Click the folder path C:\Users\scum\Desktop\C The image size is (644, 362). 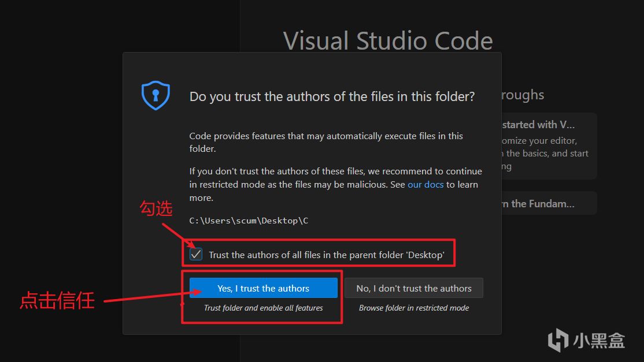coord(249,221)
